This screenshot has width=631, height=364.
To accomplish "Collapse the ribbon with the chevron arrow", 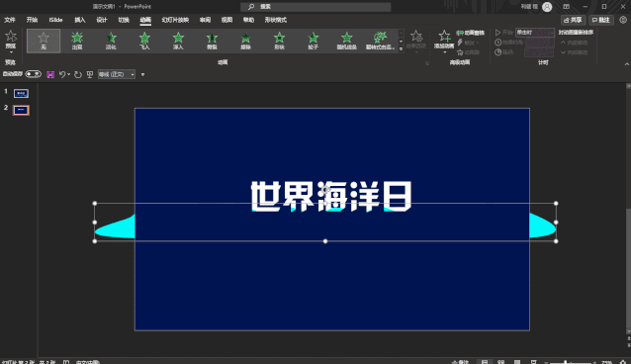I will click(627, 63).
